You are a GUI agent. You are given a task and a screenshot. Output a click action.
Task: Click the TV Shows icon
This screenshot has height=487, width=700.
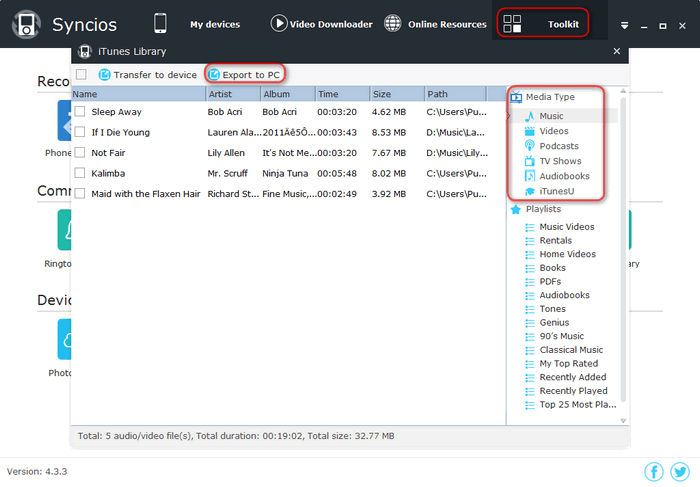(530, 161)
